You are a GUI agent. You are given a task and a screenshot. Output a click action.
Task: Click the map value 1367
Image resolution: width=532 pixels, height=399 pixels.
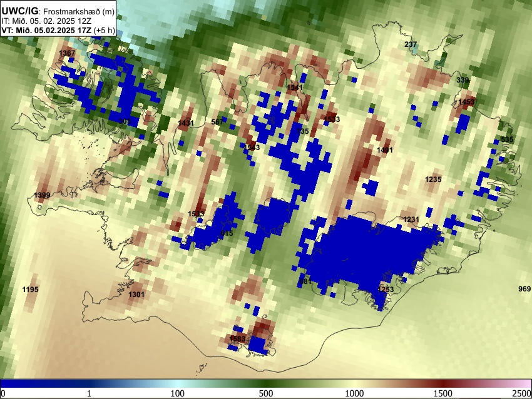(67, 53)
